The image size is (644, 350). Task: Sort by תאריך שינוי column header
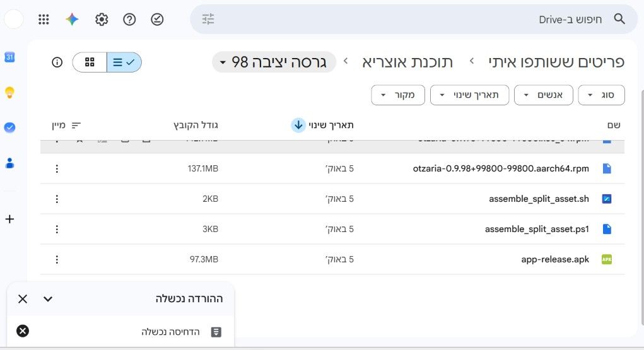[331, 125]
